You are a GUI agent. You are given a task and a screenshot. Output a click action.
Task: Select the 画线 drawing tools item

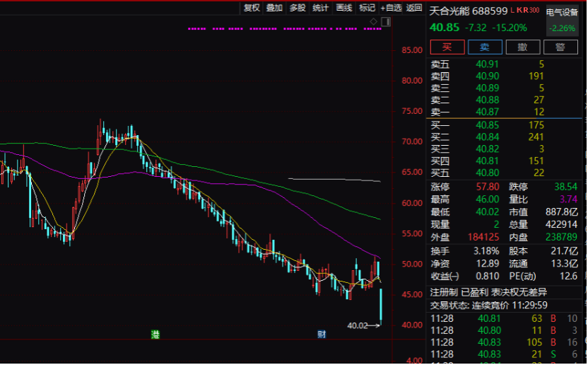343,8
